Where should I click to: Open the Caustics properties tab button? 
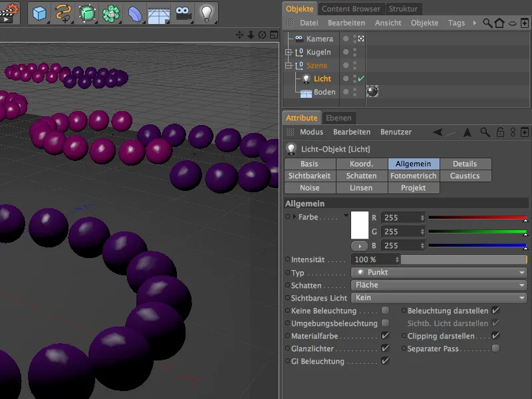click(465, 176)
